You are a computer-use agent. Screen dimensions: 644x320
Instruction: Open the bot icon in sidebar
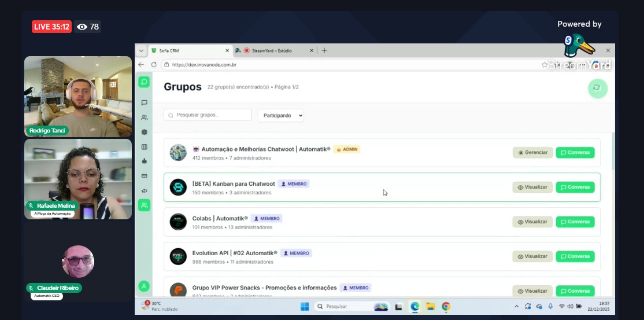[x=144, y=161]
